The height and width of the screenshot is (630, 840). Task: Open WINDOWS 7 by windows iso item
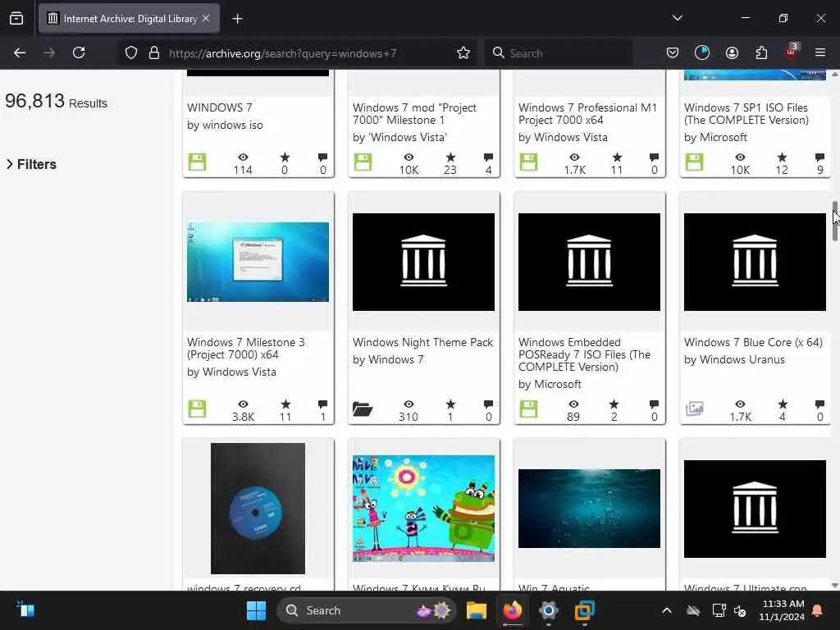220,107
